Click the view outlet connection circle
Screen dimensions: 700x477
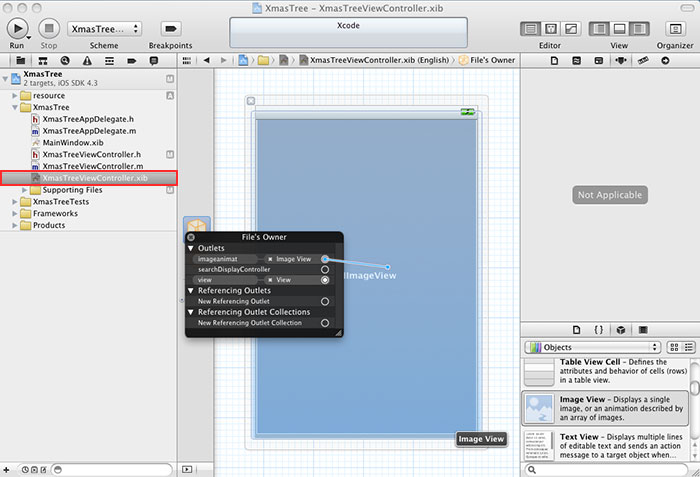pyautogui.click(x=325, y=280)
